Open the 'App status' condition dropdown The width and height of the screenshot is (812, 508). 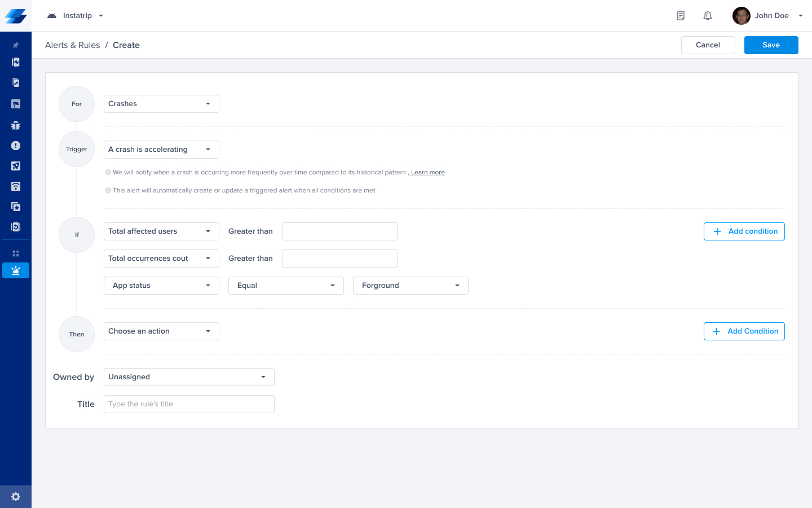(x=161, y=286)
